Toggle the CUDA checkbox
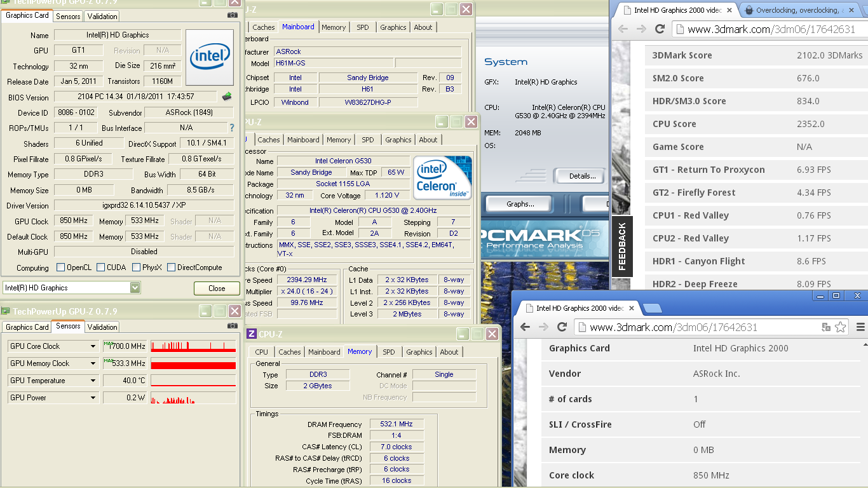This screenshot has width=868, height=488. click(x=100, y=268)
